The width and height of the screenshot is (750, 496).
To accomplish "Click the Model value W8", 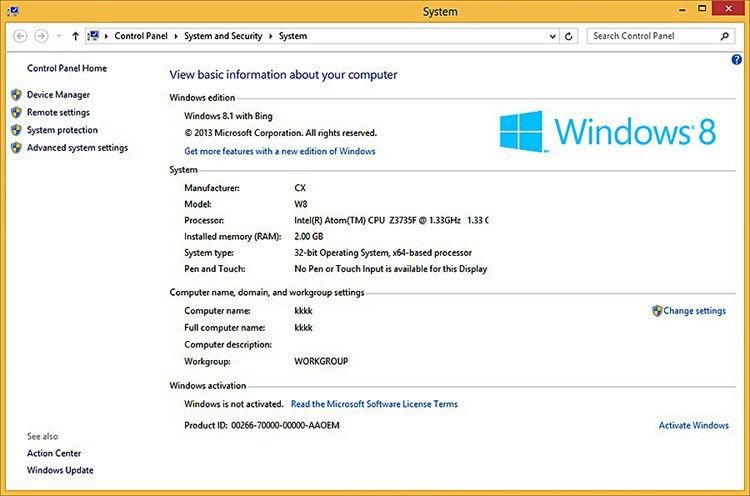I will click(x=300, y=204).
